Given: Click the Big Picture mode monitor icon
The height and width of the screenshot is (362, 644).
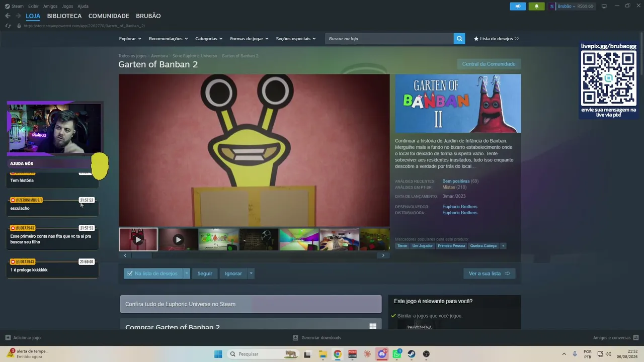Looking at the screenshot, I should pos(604,6).
